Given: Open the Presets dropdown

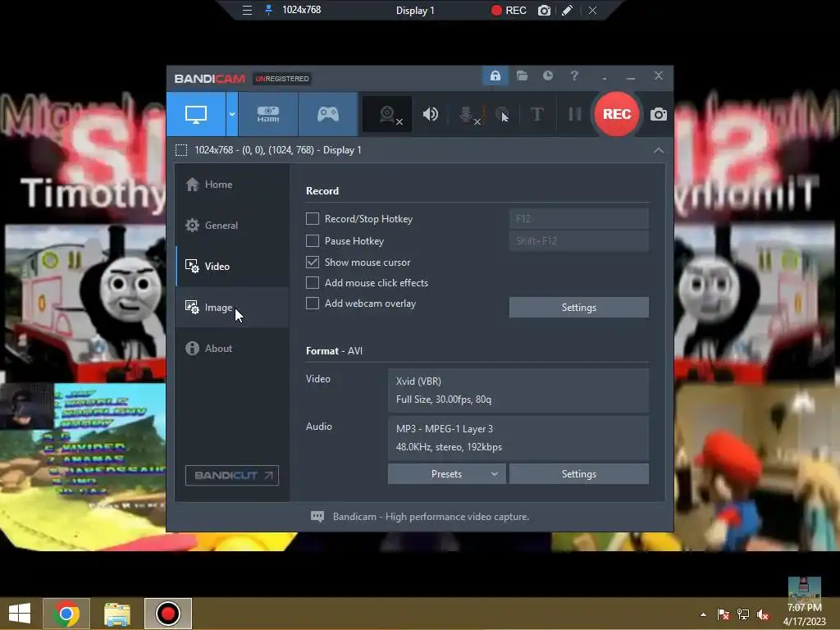Looking at the screenshot, I should (446, 474).
